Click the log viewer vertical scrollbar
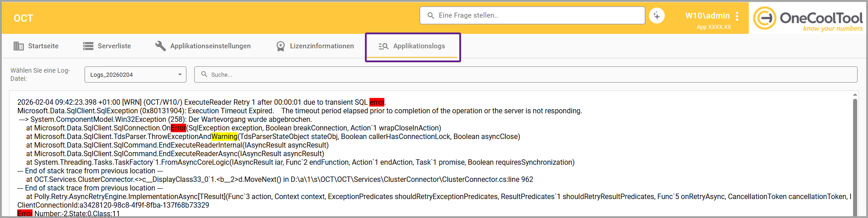The image size is (868, 218). point(854,153)
